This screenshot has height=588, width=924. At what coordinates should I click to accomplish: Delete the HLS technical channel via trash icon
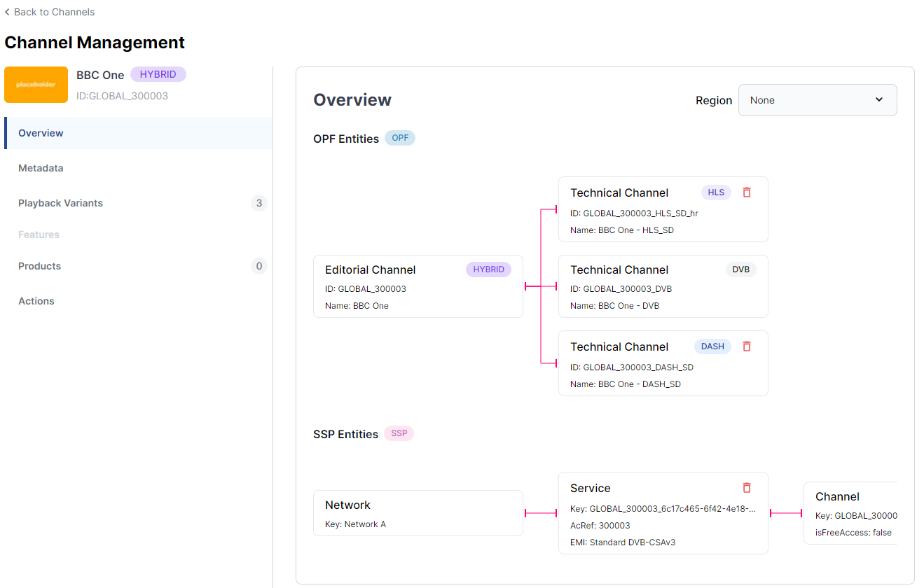pos(746,192)
